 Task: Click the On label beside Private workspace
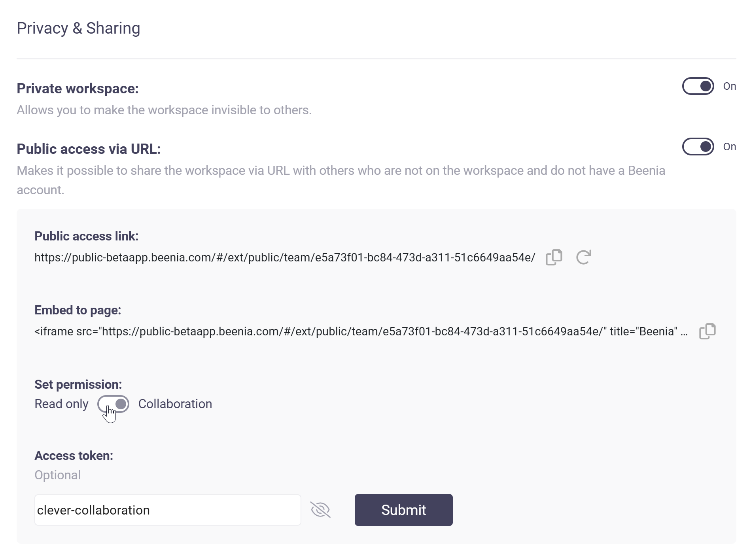pyautogui.click(x=729, y=86)
